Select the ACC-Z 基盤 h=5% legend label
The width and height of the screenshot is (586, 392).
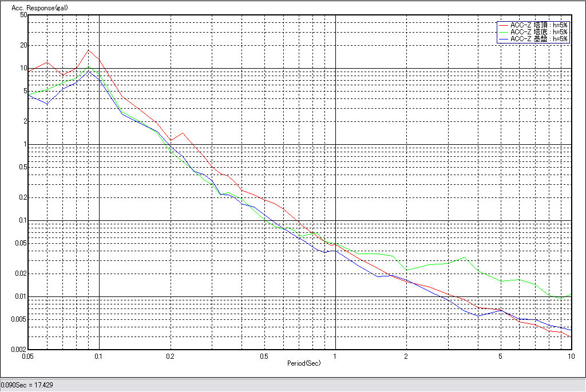click(539, 39)
